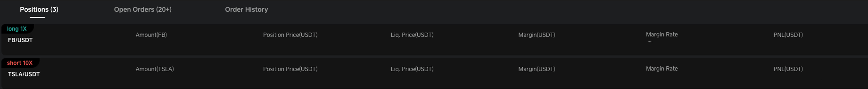Click the Amount(FB) column label

click(151, 35)
